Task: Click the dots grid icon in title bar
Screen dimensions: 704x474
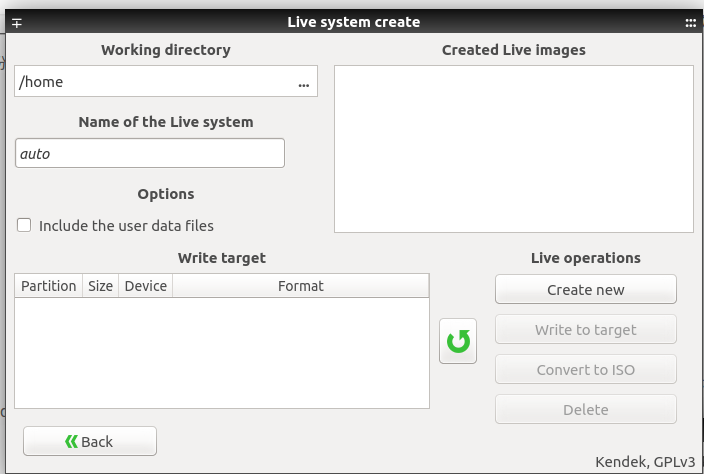Action: [x=690, y=23]
